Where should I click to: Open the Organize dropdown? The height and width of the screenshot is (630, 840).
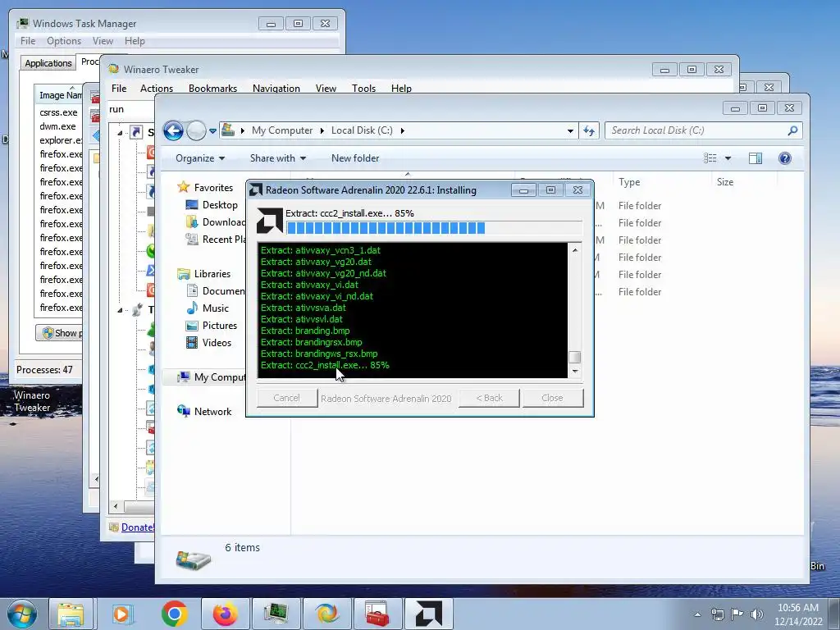(x=200, y=158)
